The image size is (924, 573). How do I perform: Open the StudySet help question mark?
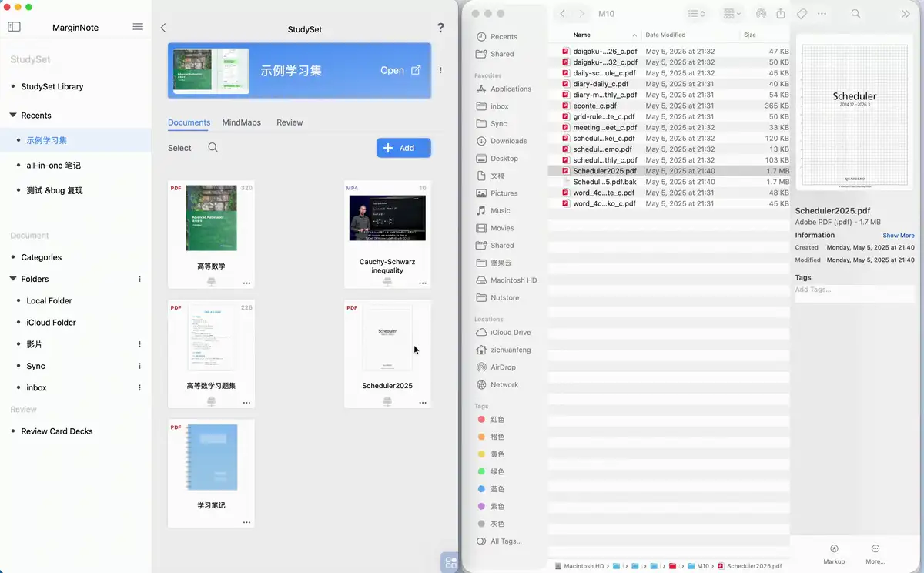point(440,28)
